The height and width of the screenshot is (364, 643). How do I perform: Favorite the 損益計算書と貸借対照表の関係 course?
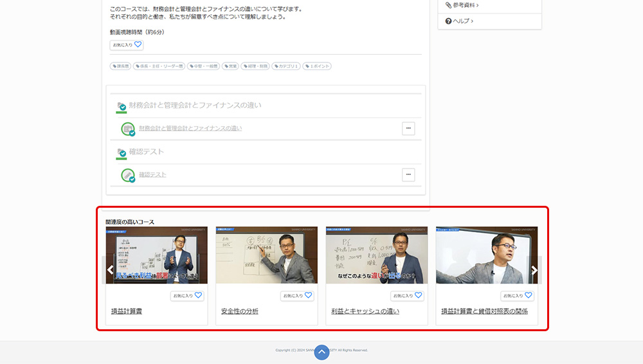518,295
